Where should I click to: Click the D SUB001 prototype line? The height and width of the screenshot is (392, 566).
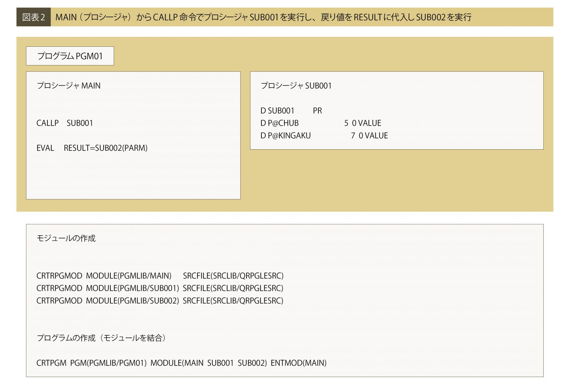[277, 111]
